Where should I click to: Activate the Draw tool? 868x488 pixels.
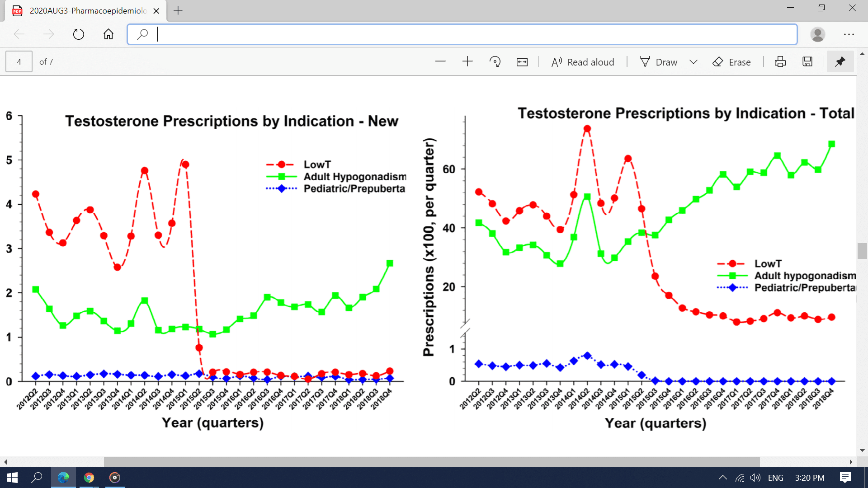pyautogui.click(x=659, y=62)
